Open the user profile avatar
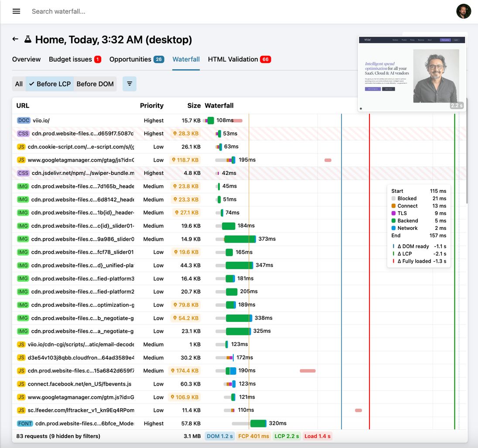Image resolution: width=478 pixels, height=448 pixels. (464, 11)
